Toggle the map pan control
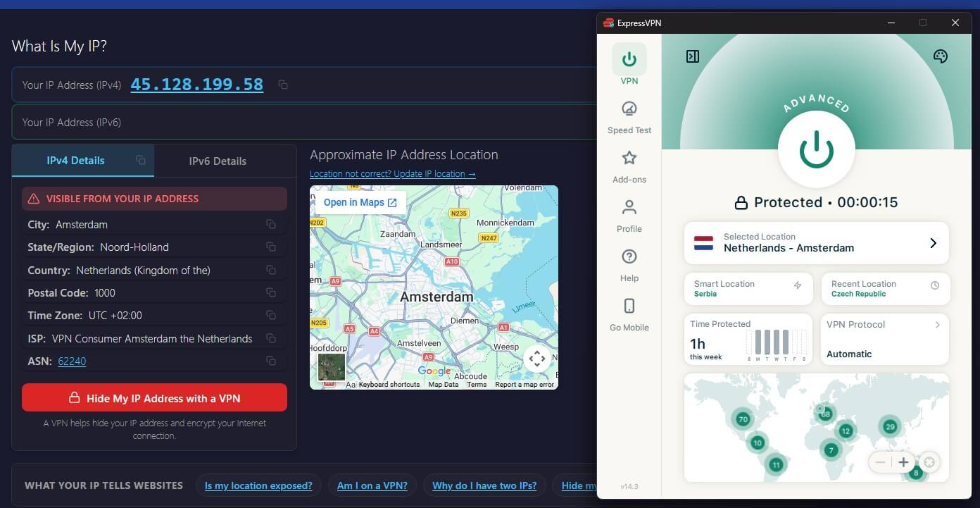980x508 pixels. click(x=537, y=359)
